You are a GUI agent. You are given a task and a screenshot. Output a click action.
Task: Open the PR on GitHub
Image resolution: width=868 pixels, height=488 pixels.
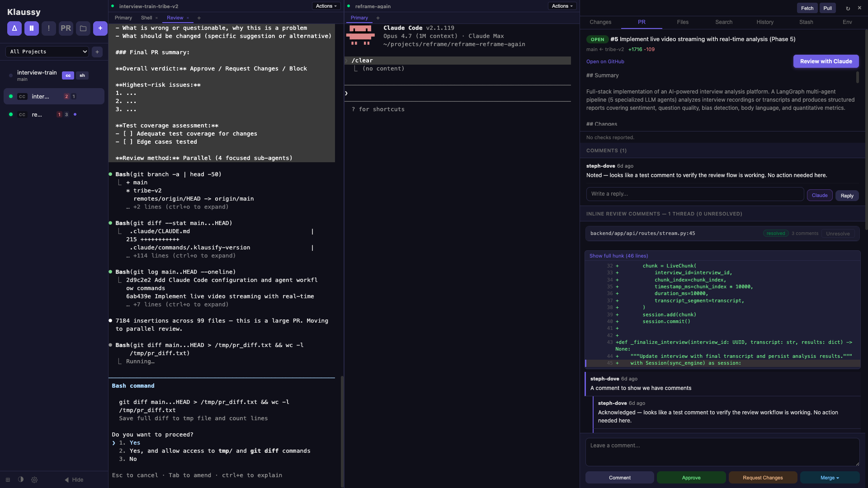pos(605,61)
